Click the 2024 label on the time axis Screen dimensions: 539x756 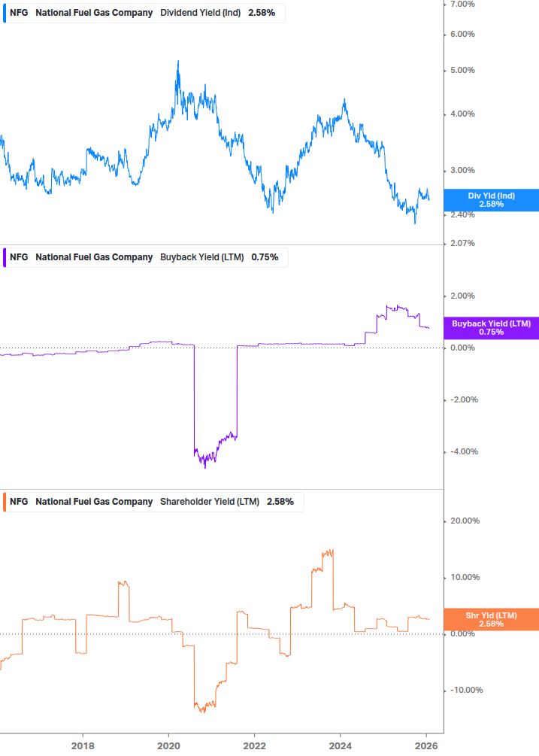click(x=340, y=746)
